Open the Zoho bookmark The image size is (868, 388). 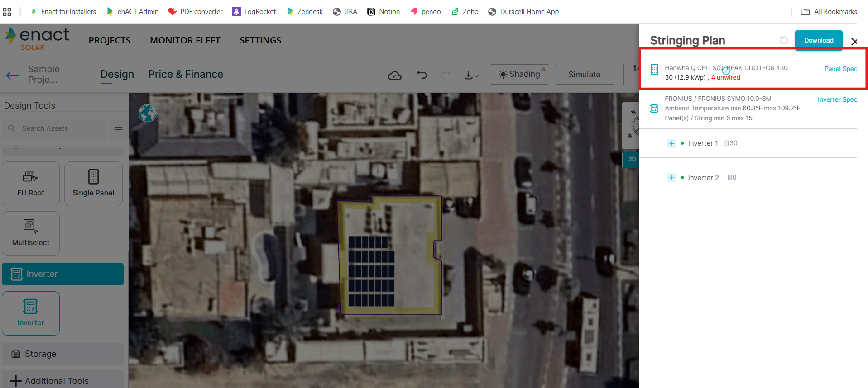(465, 12)
